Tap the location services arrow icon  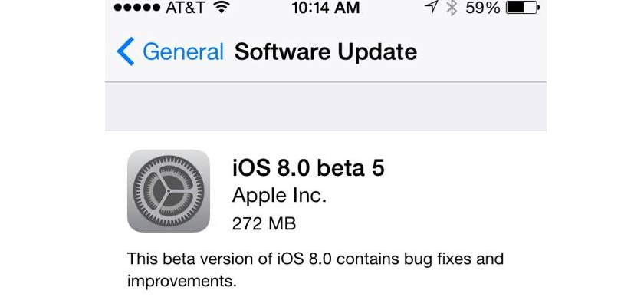pos(431,8)
